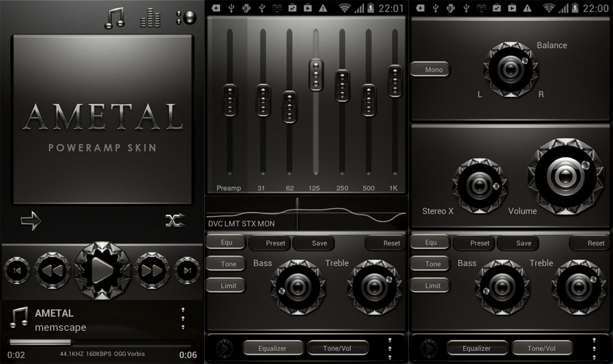Click the 250 Hz band slider handle
This screenshot has height=364, width=613.
tap(342, 86)
